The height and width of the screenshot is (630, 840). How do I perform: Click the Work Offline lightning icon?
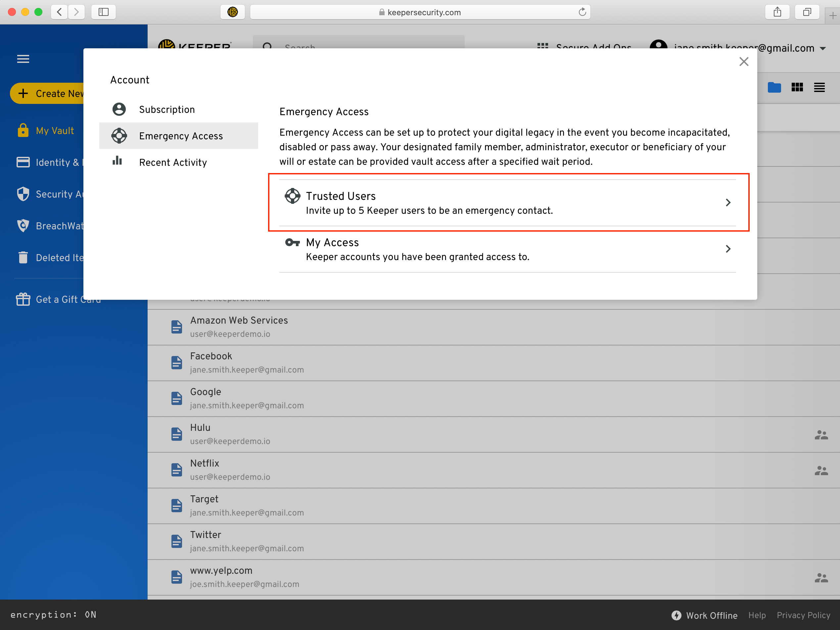pyautogui.click(x=676, y=615)
